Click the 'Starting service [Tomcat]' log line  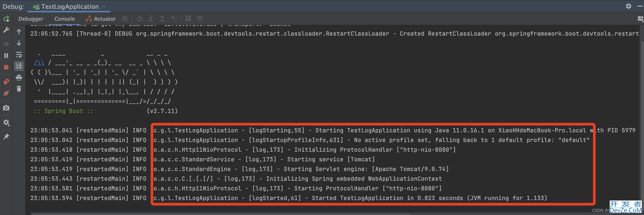(x=203, y=160)
